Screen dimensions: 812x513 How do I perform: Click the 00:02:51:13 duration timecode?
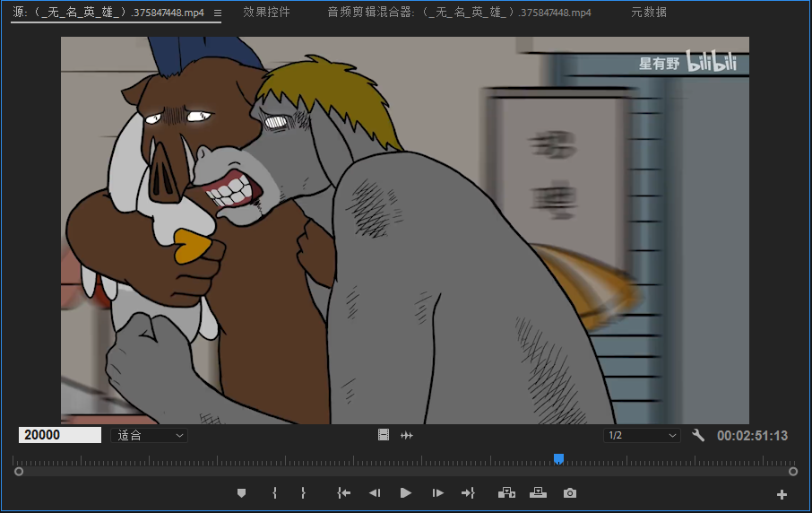(x=752, y=436)
